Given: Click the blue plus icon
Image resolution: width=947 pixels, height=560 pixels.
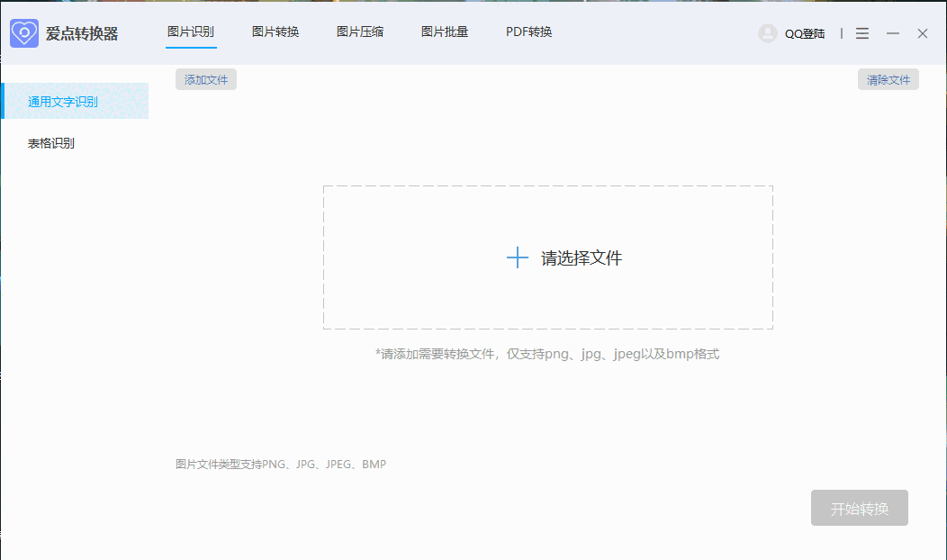Looking at the screenshot, I should [518, 258].
